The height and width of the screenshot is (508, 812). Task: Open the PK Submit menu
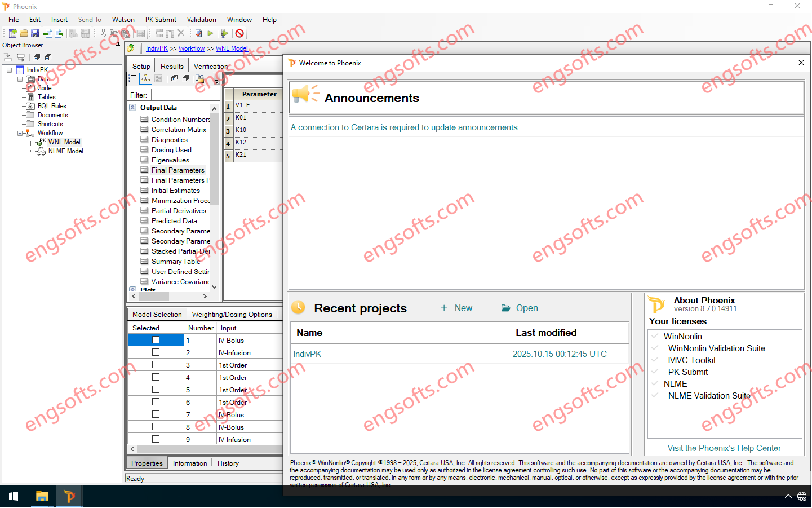click(161, 20)
